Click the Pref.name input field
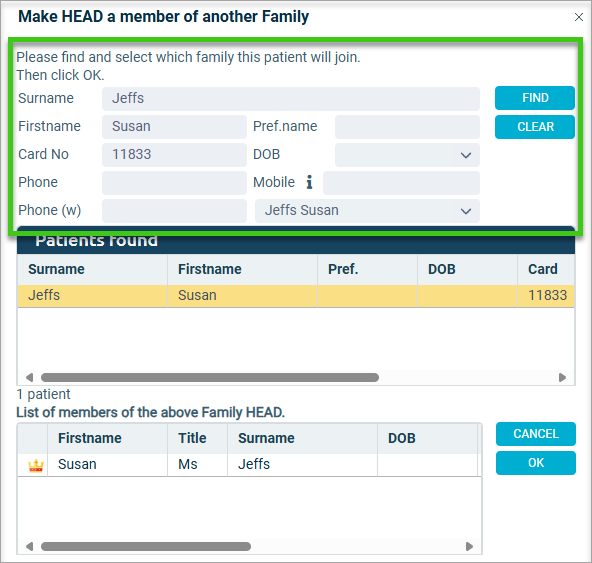 click(407, 126)
